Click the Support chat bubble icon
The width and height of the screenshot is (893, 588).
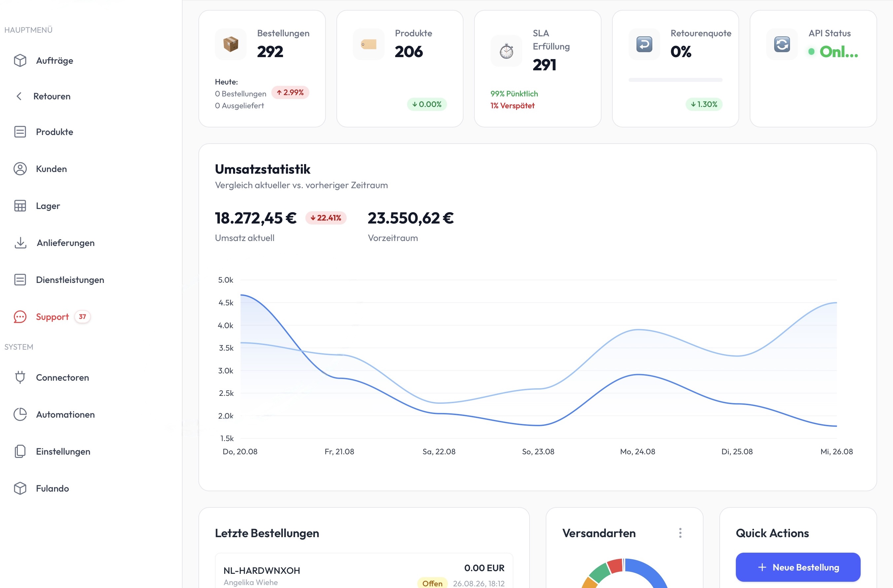pos(20,317)
